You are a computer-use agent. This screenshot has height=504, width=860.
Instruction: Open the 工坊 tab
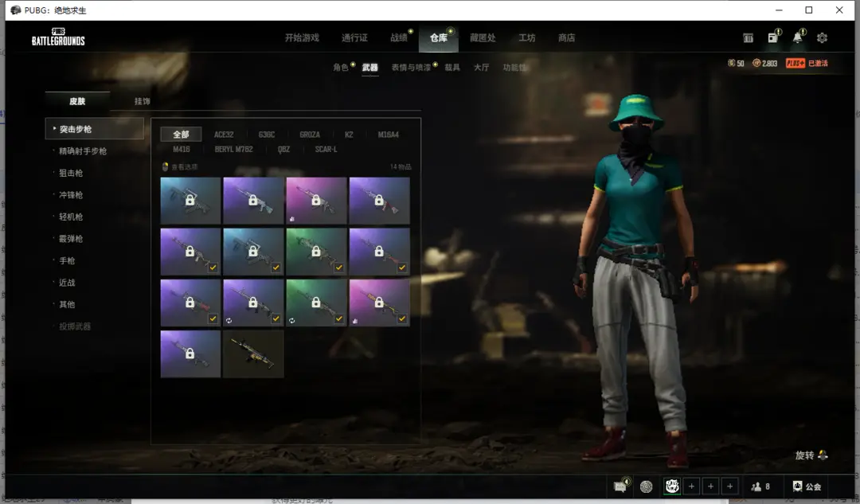click(527, 38)
